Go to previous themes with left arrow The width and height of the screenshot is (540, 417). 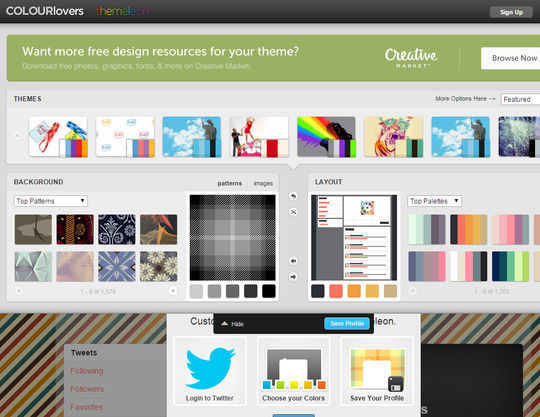click(x=18, y=136)
